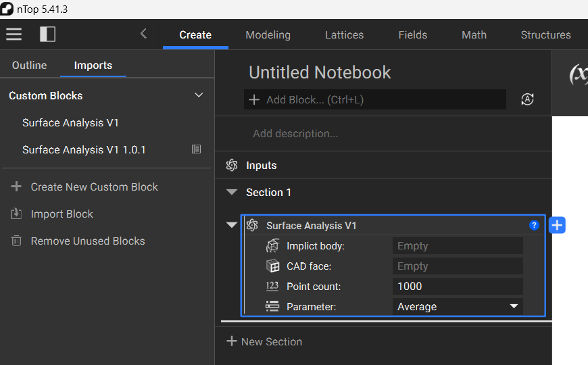
Task: Open the Math tab
Action: (474, 35)
